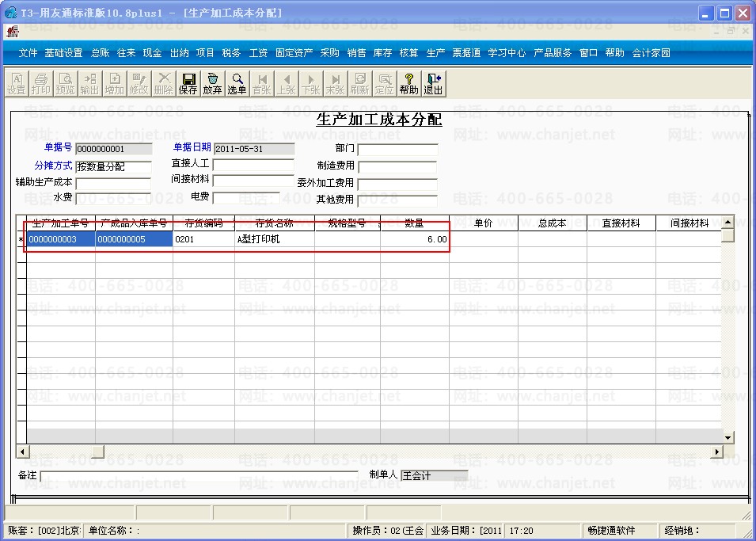
Task: Click the 辅助生产成本 input field
Action: [x=113, y=184]
